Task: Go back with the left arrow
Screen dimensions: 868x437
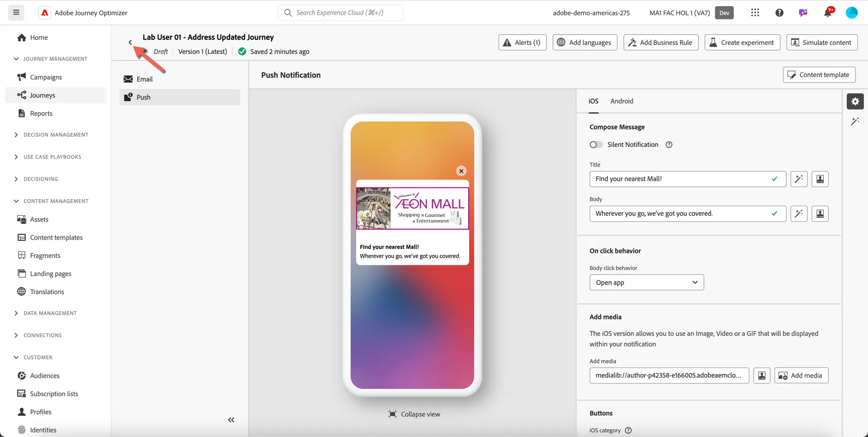Action: tap(130, 42)
